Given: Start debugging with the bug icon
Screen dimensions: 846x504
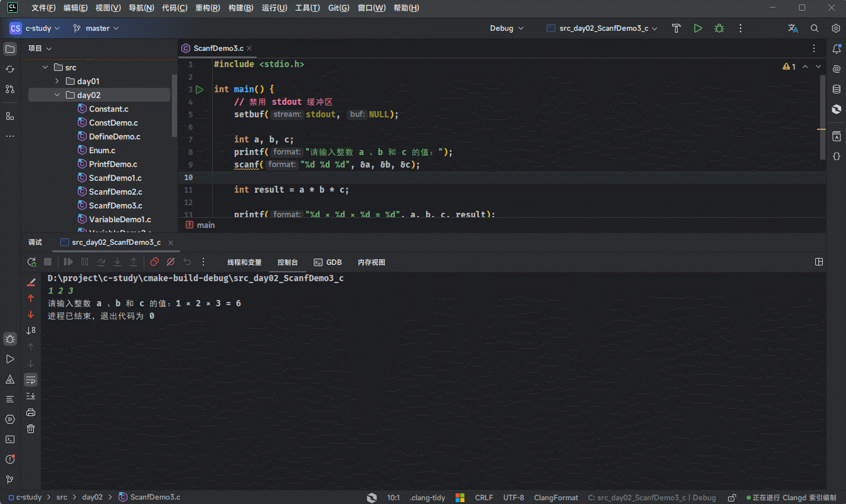Looking at the screenshot, I should (719, 28).
